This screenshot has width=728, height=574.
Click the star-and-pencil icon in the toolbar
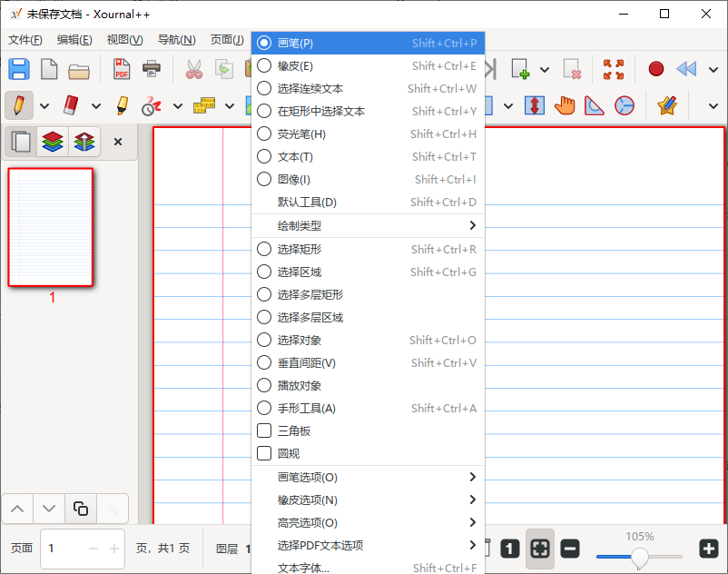[x=666, y=105]
